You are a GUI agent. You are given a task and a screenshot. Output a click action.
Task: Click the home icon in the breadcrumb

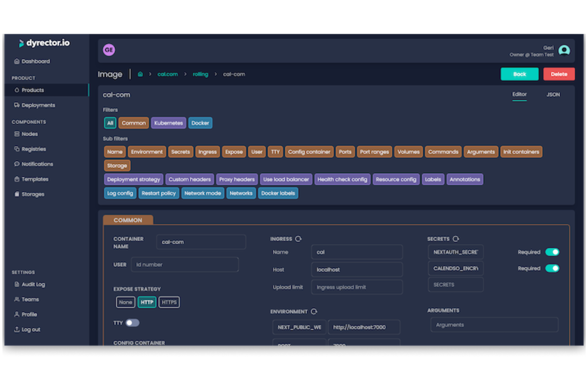point(140,74)
